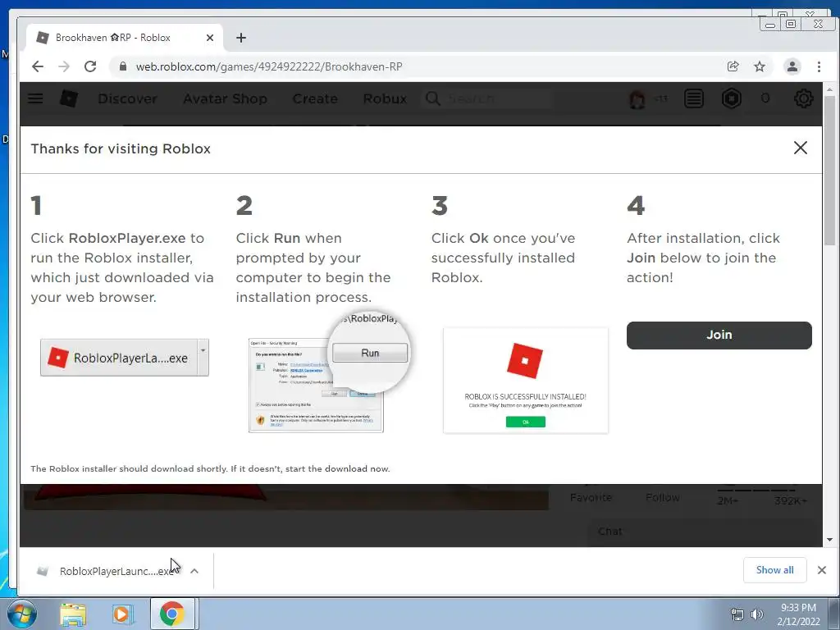Close the Thanks for visiting dialog
840x630 pixels.
click(801, 148)
